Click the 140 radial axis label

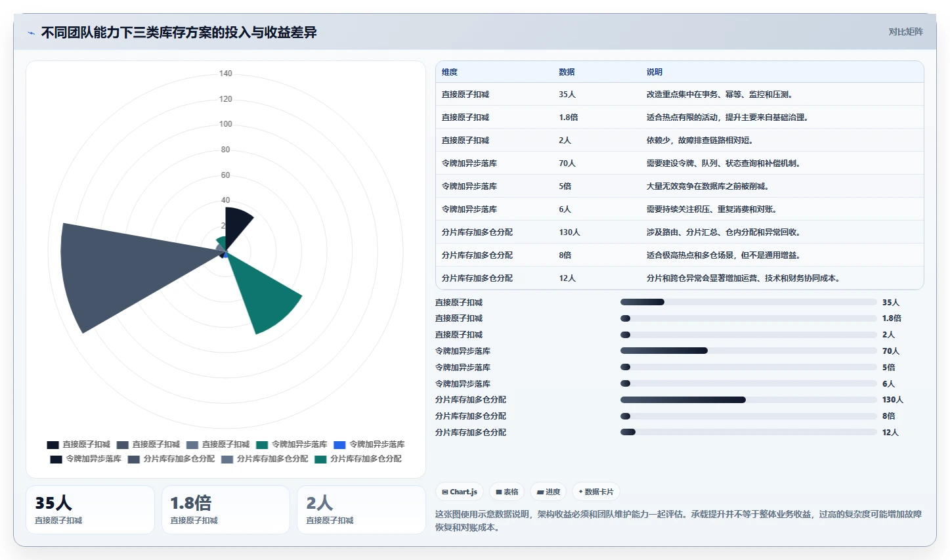[226, 74]
